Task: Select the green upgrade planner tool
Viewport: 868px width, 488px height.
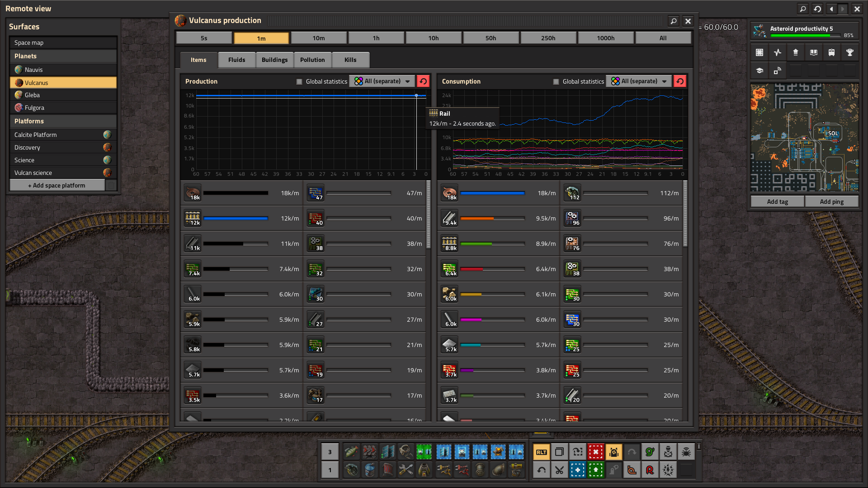Action: point(595,470)
